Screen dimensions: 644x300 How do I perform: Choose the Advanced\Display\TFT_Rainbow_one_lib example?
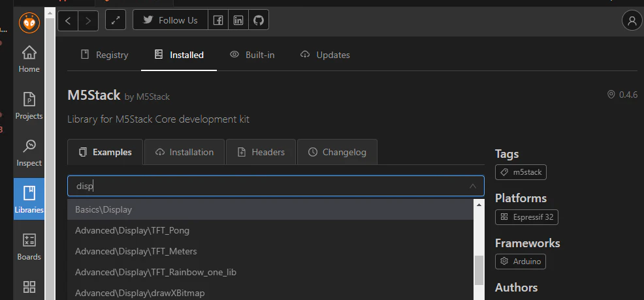[x=270, y=272]
